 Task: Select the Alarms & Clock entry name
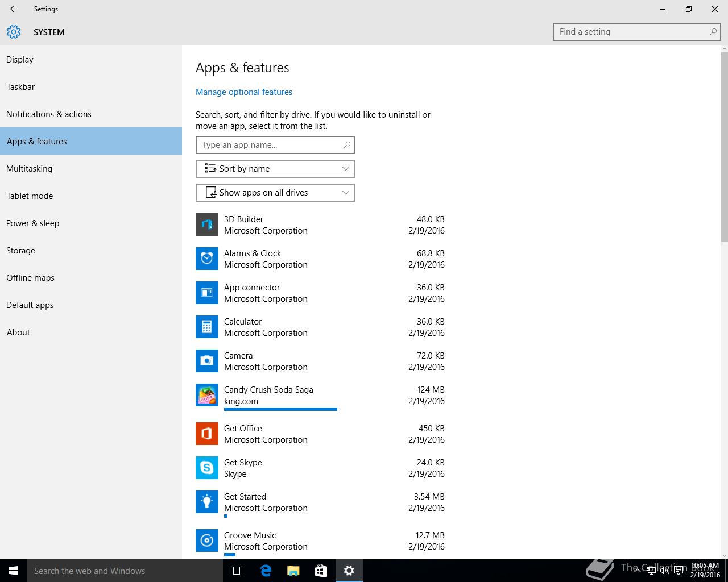point(253,253)
